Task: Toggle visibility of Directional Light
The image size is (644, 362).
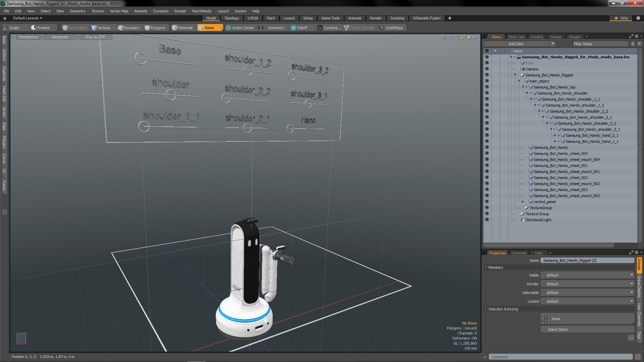Action: [x=487, y=220]
